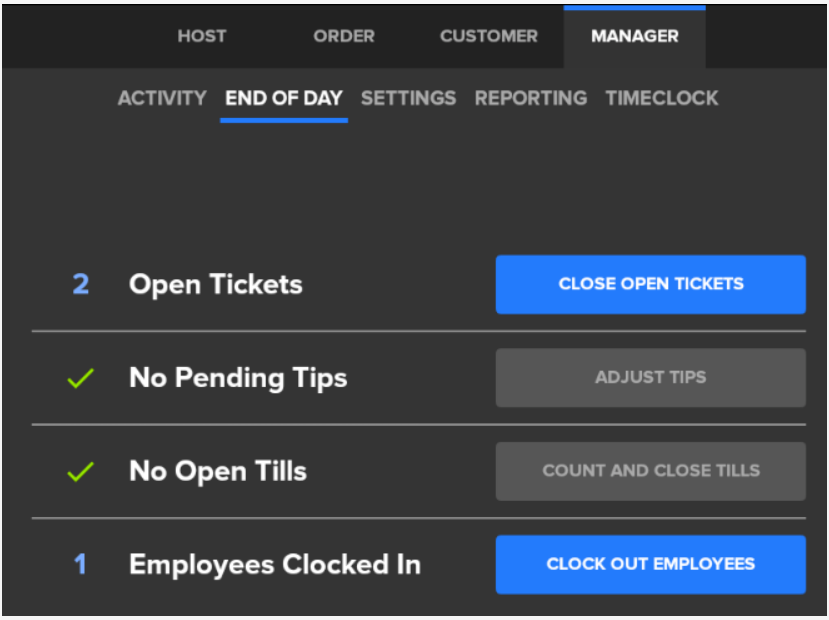This screenshot has width=829, height=620.
Task: Open the CUSTOMER tab
Action: click(x=488, y=36)
